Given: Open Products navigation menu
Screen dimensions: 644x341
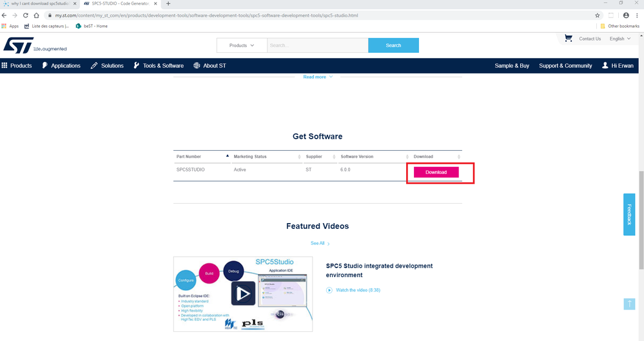Looking at the screenshot, I should (x=17, y=66).
